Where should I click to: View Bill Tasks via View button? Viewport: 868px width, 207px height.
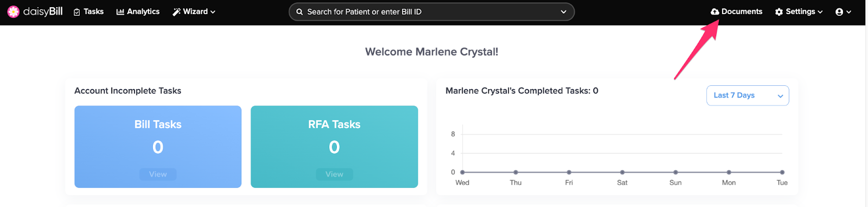tap(158, 174)
